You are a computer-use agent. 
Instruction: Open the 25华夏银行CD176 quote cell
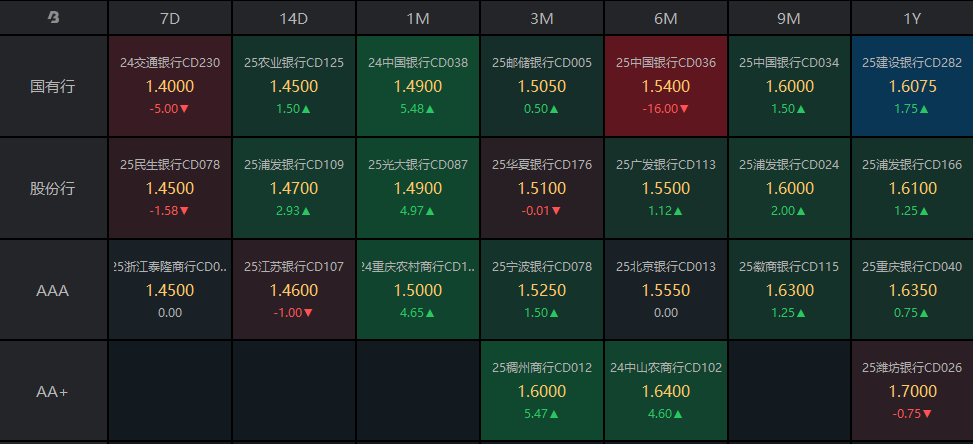point(542,189)
